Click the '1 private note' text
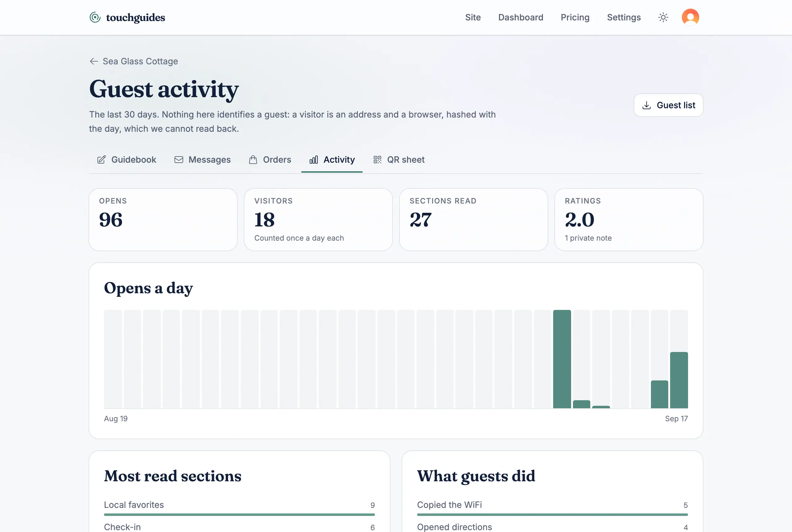This screenshot has width=792, height=532. point(588,238)
